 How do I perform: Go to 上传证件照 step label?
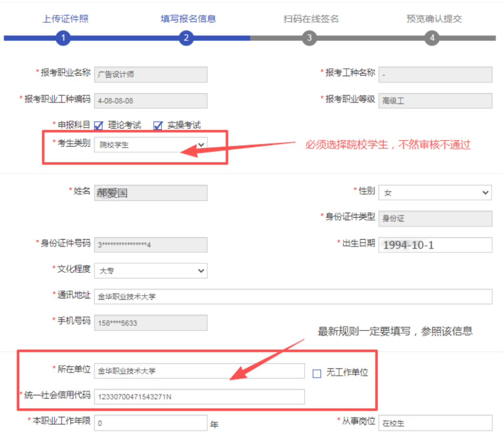pos(65,19)
